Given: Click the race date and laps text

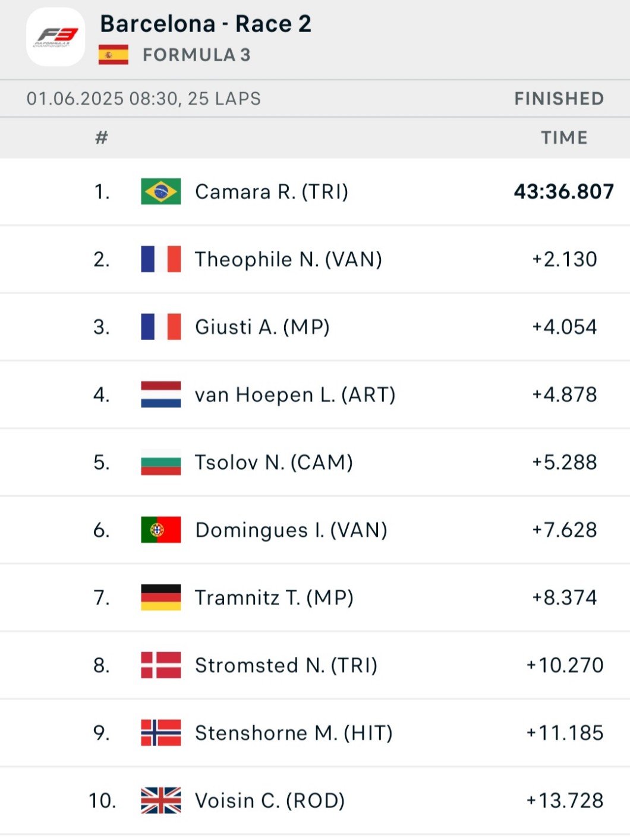Looking at the screenshot, I should [x=144, y=99].
